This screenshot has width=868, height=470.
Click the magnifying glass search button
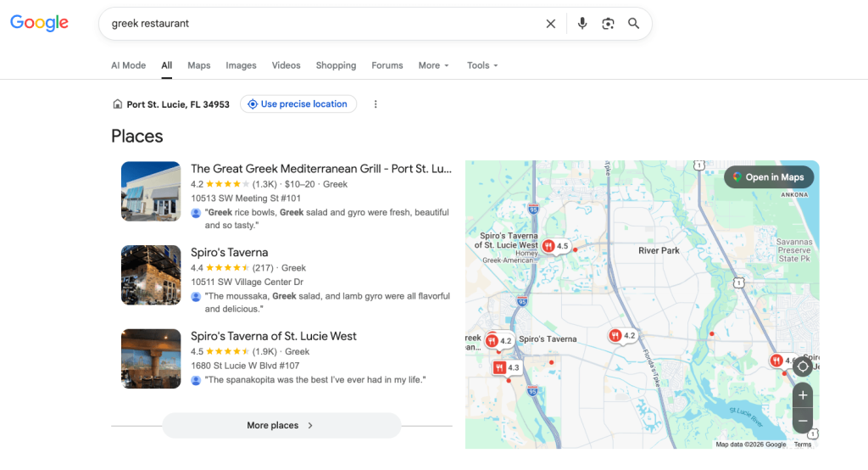[x=633, y=23]
